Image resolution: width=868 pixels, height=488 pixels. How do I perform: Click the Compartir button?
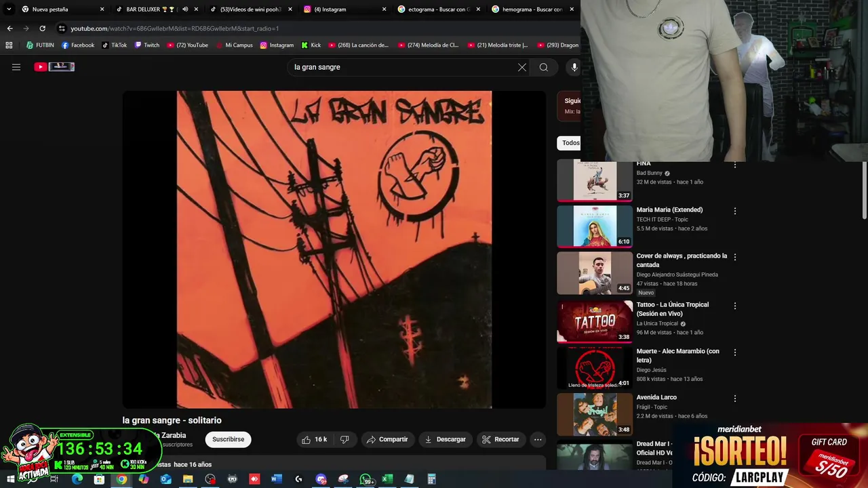click(387, 439)
